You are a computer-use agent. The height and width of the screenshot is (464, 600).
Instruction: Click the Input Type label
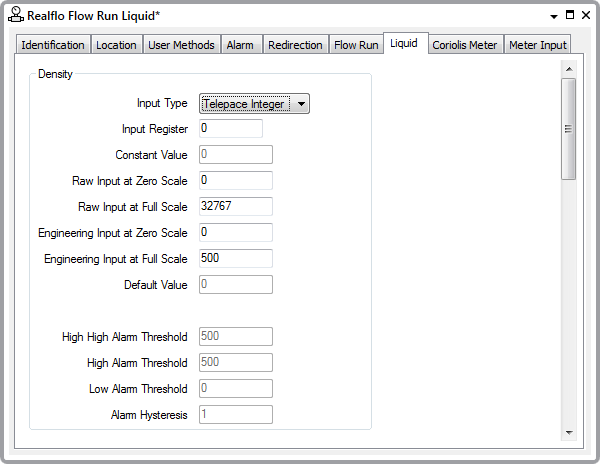[162, 103]
